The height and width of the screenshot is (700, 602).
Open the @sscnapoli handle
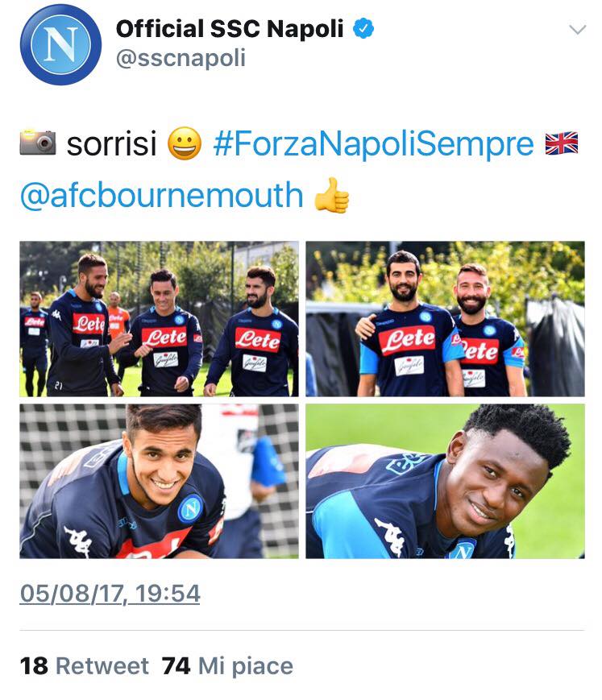(x=181, y=59)
